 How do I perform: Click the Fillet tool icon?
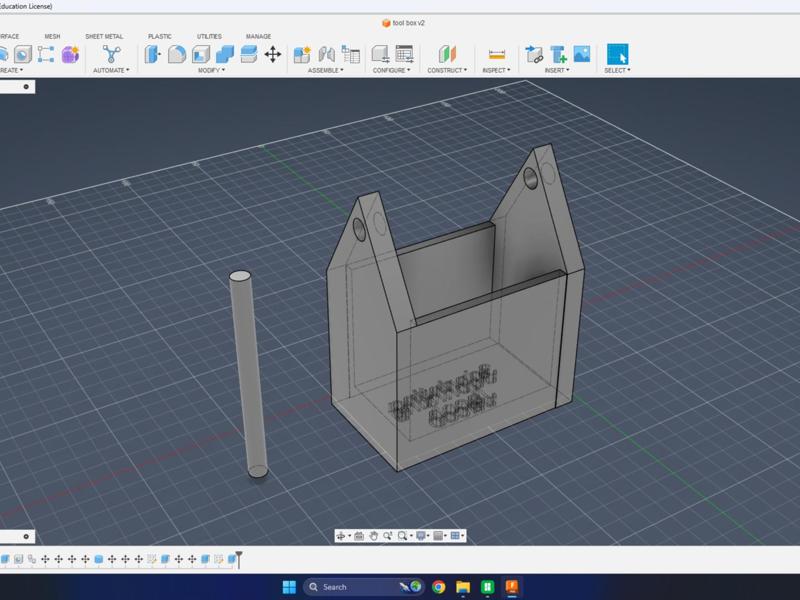click(177, 54)
